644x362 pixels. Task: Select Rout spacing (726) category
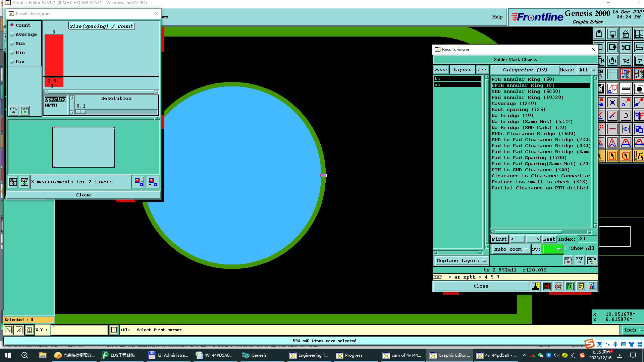518,110
